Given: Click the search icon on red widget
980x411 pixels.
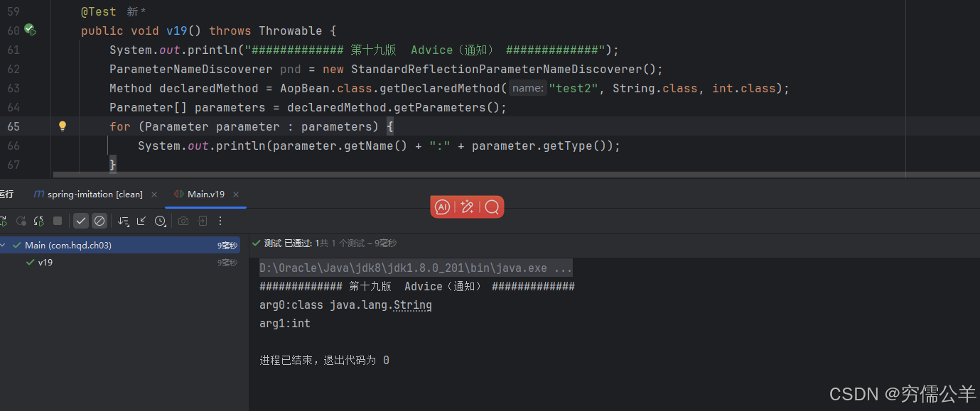Looking at the screenshot, I should (x=492, y=207).
